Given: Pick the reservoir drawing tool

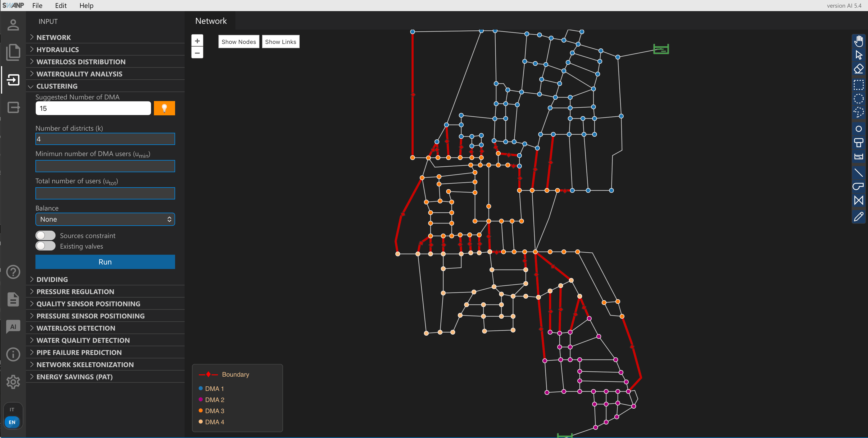Looking at the screenshot, I should [858, 157].
